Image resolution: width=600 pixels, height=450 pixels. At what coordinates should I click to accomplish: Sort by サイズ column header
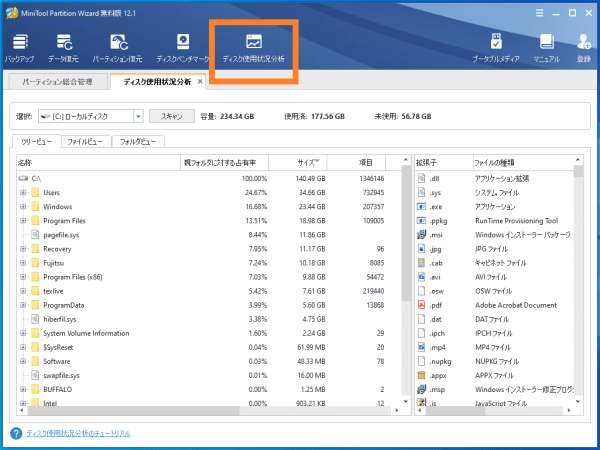tap(298, 163)
